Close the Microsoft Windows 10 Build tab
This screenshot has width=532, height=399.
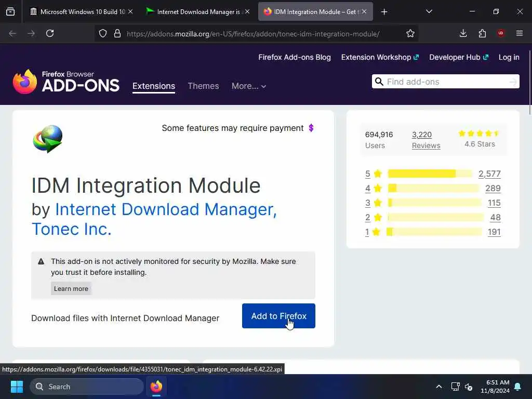point(130,12)
